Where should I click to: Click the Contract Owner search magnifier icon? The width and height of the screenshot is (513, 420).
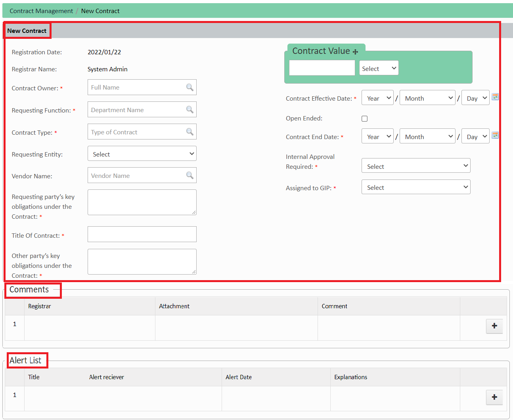point(190,87)
